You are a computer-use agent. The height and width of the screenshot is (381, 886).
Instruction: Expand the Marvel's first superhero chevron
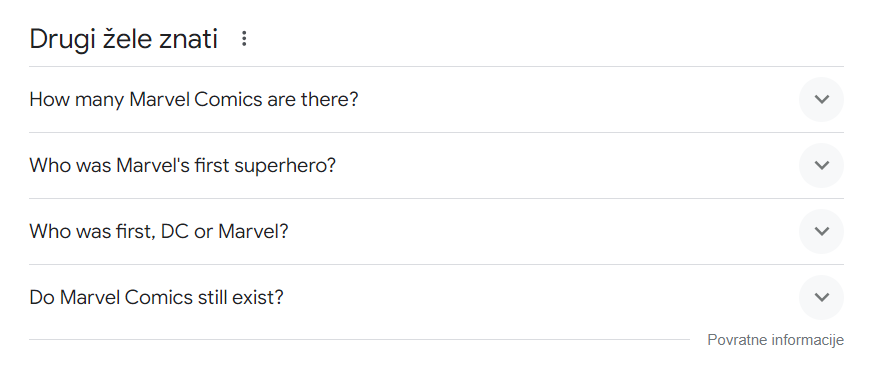tap(821, 166)
